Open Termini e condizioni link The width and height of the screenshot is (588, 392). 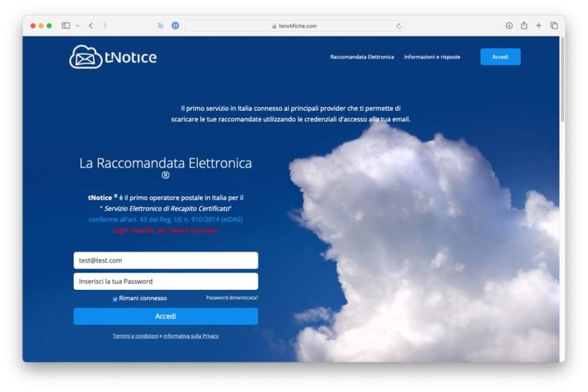136,336
